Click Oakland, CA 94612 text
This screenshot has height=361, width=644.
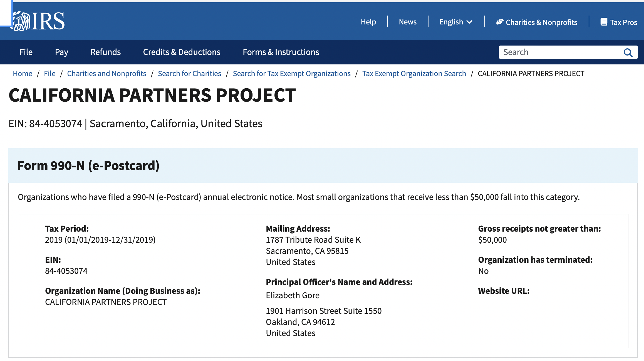pyautogui.click(x=300, y=322)
